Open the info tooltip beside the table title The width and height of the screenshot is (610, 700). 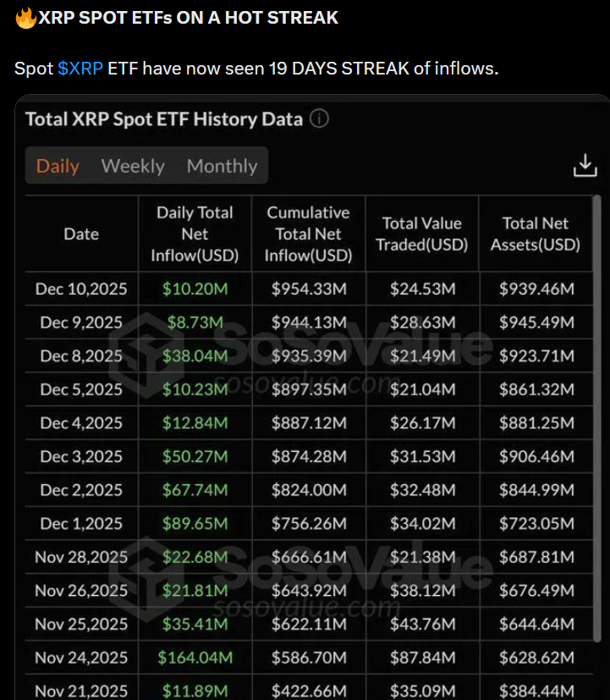pos(320,119)
